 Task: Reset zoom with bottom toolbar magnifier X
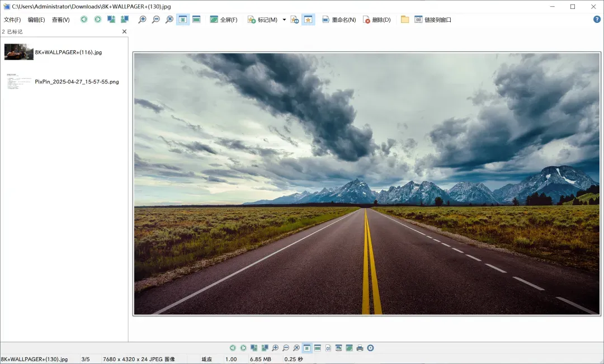pyautogui.click(x=296, y=348)
